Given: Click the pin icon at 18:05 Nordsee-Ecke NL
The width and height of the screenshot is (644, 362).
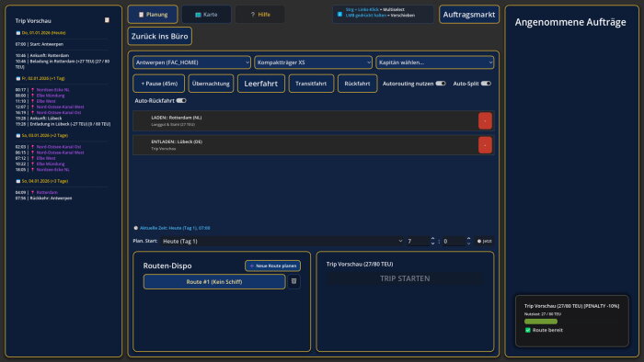Looking at the screenshot, I should (x=32, y=169).
